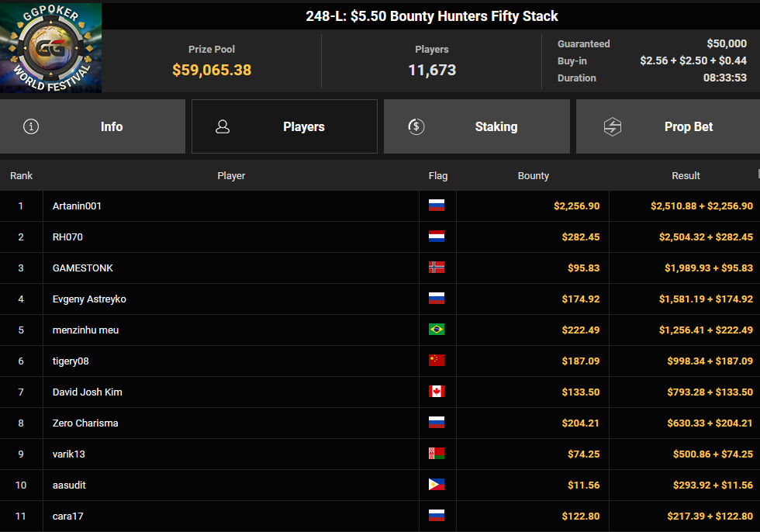Click the $95.83 bounty value

pos(583,268)
